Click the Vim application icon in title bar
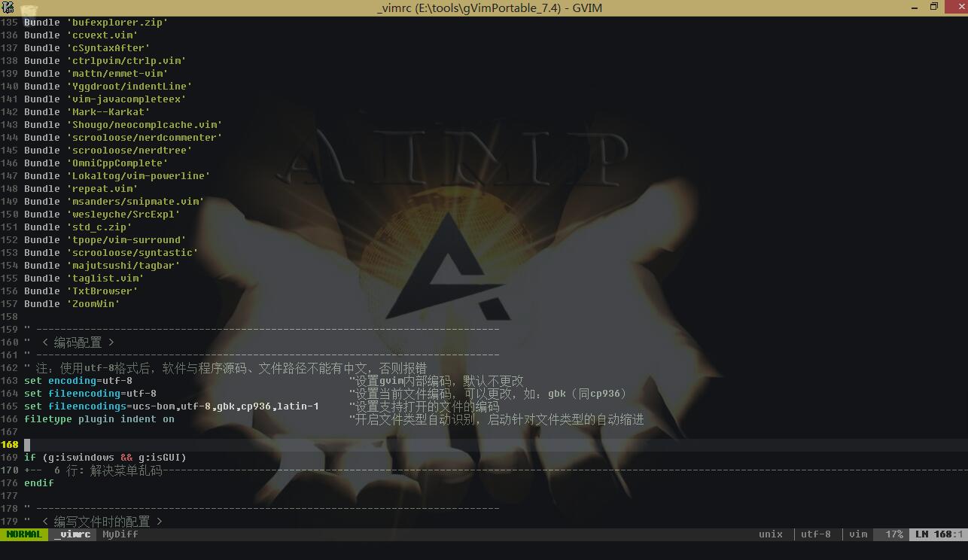Screen dimensions: 968x560 (x=8, y=8)
